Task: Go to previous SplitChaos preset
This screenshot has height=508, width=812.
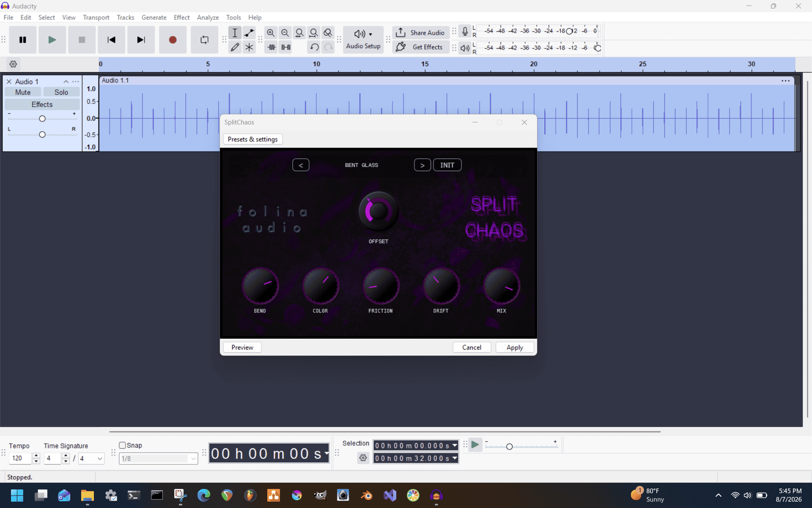Action: 301,165
